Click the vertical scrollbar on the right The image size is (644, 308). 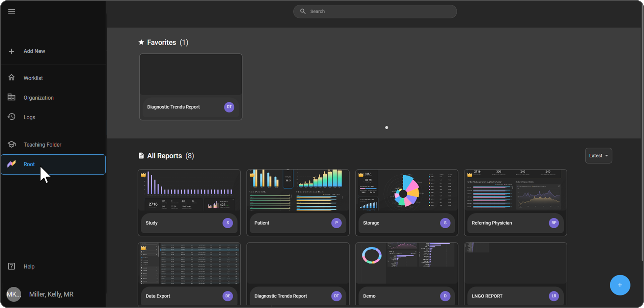(642, 135)
